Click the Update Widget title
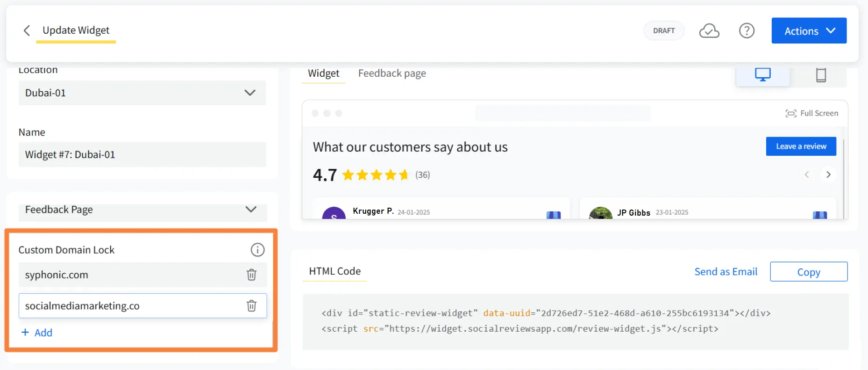The image size is (868, 370). coord(76,30)
